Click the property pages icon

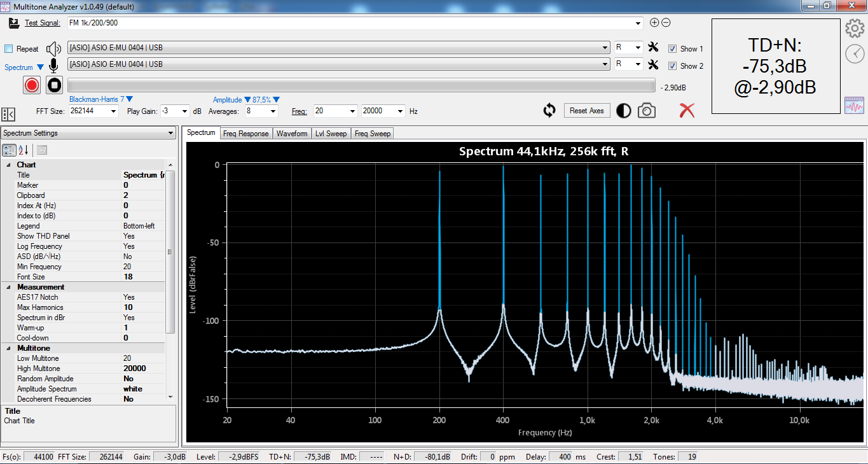click(42, 150)
